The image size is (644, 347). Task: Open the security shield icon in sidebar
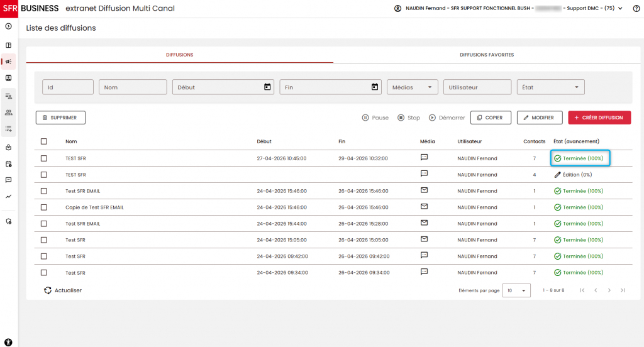8,221
